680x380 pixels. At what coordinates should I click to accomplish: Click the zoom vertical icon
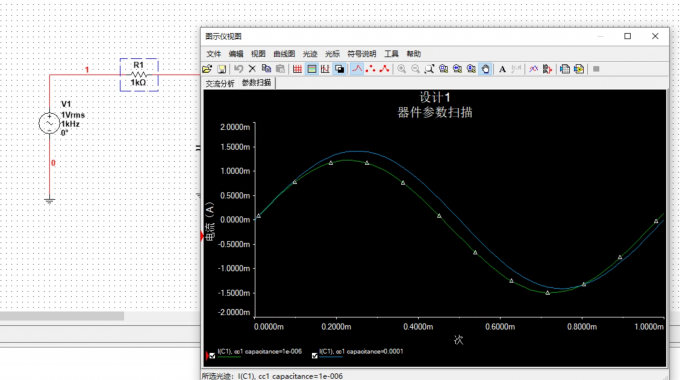point(471,69)
